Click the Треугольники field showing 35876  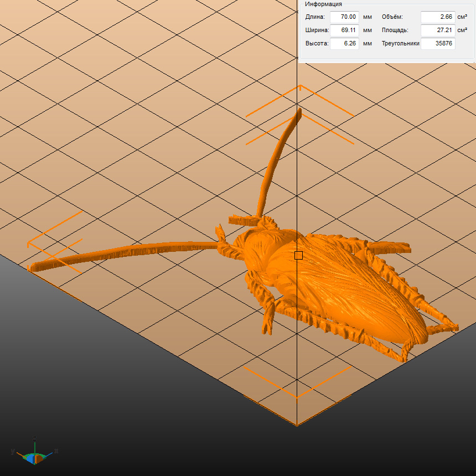[x=437, y=43]
